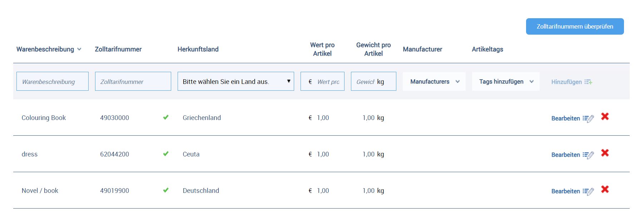The height and width of the screenshot is (220, 644).
Task: Click the edit pencil icon for Novel / book
Action: [588, 191]
